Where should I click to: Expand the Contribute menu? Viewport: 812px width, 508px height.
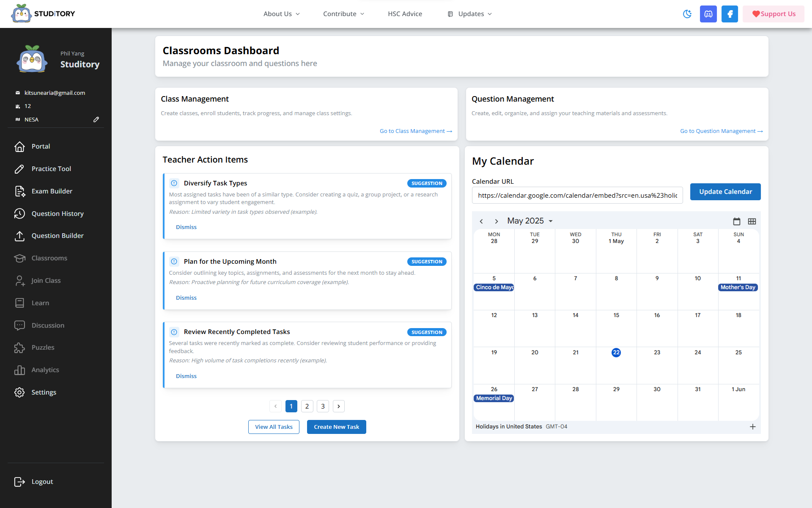(x=344, y=14)
